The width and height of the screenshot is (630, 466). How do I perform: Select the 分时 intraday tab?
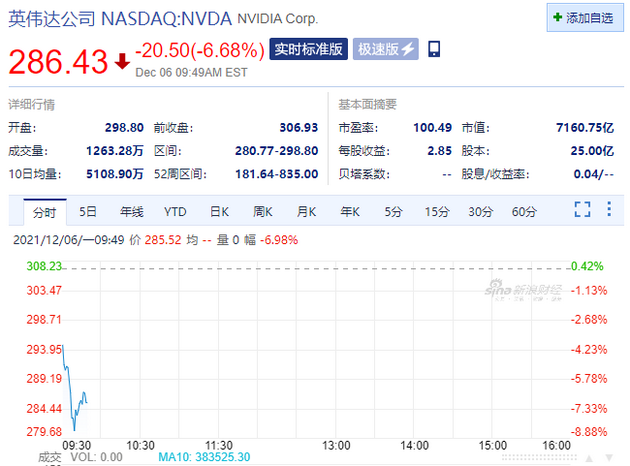click(45, 212)
